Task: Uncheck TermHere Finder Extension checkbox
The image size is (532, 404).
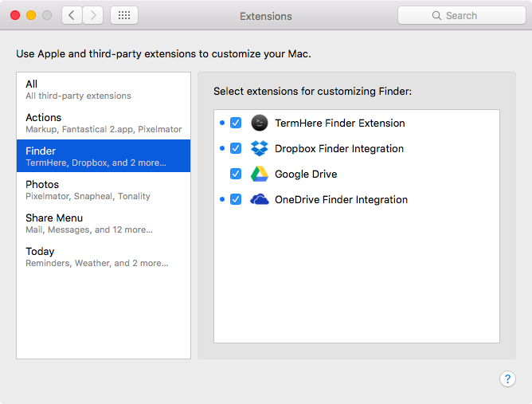Action: click(236, 123)
